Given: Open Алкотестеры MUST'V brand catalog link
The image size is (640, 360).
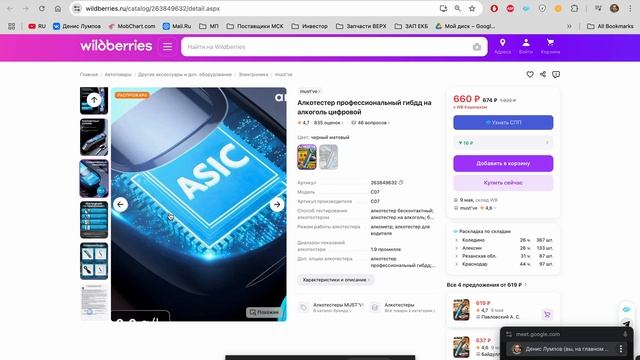Looking at the screenshot, I should coord(331,307).
